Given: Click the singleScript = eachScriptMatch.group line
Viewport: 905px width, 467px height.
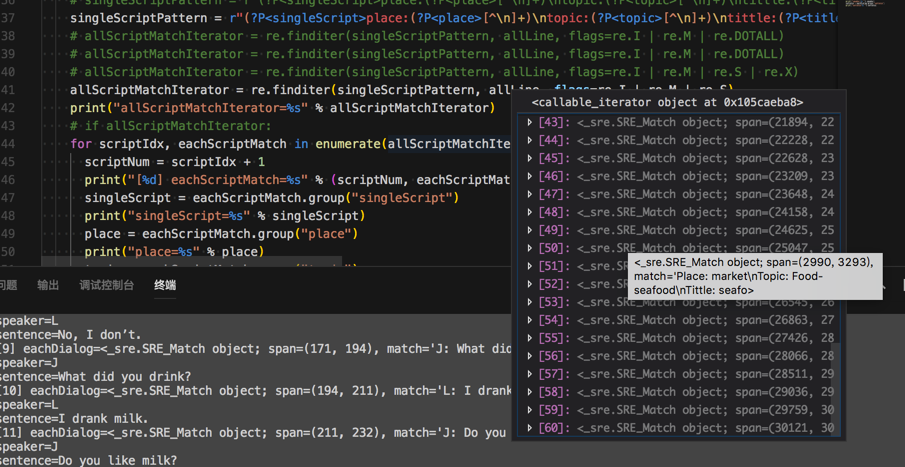Looking at the screenshot, I should tap(272, 198).
